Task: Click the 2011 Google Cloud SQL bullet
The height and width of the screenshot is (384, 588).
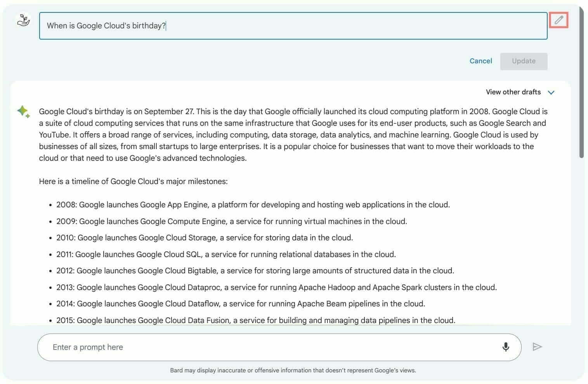Action: coord(226,254)
